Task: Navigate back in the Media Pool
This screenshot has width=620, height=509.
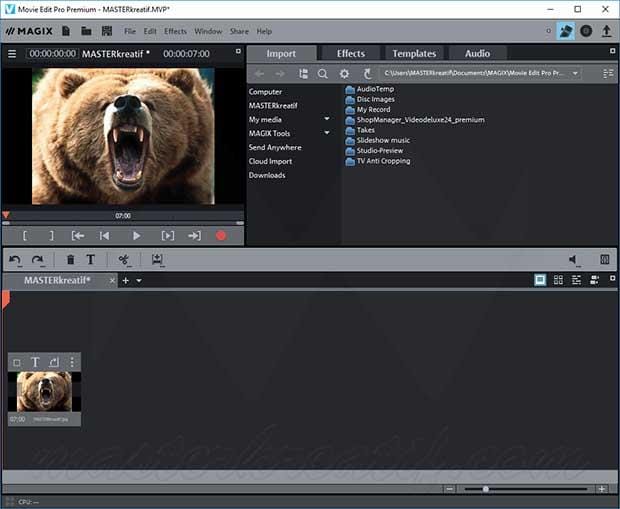Action: pyautogui.click(x=259, y=74)
